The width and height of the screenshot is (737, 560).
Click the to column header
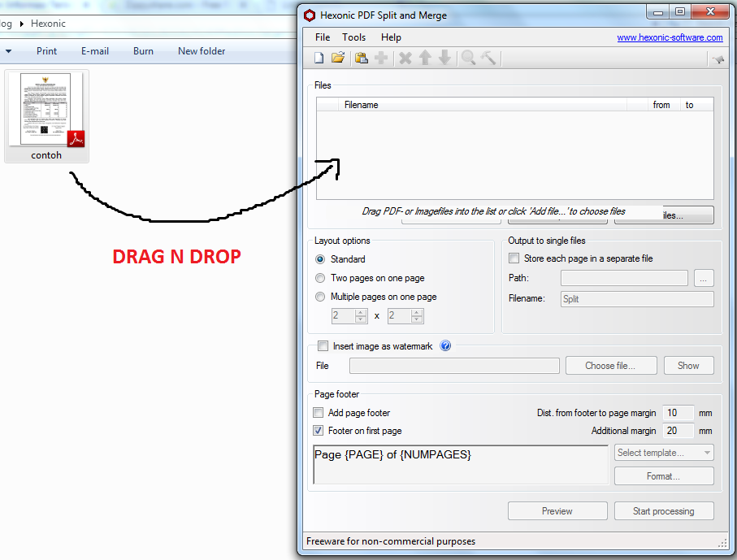tap(697, 105)
